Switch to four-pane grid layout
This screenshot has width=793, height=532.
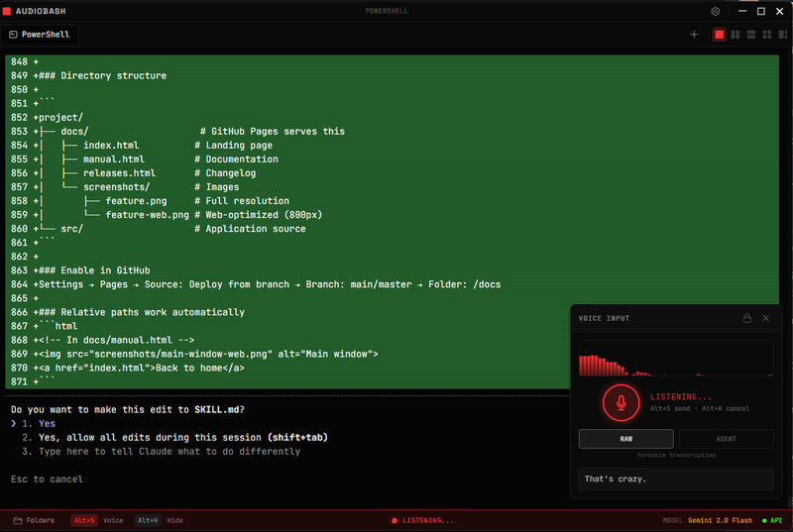[x=766, y=35]
